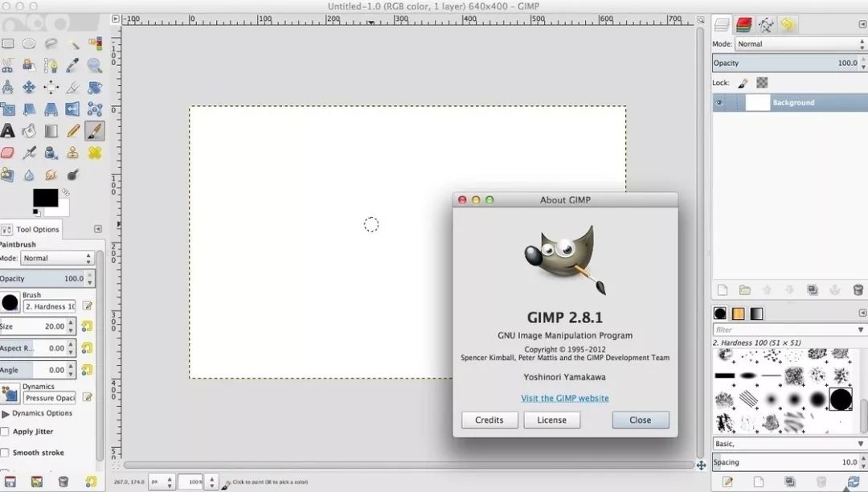Open the Visit the GIMP website link

click(564, 398)
